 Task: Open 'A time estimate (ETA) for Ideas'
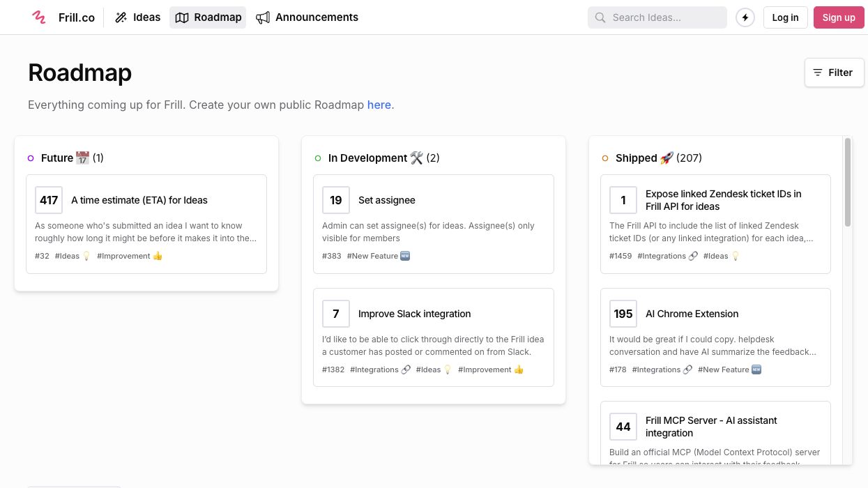click(x=139, y=200)
